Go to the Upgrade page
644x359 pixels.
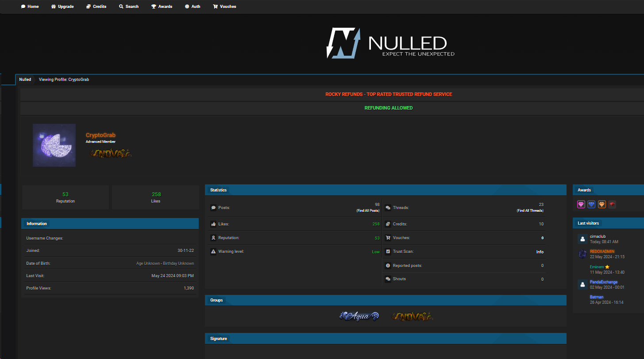point(62,7)
